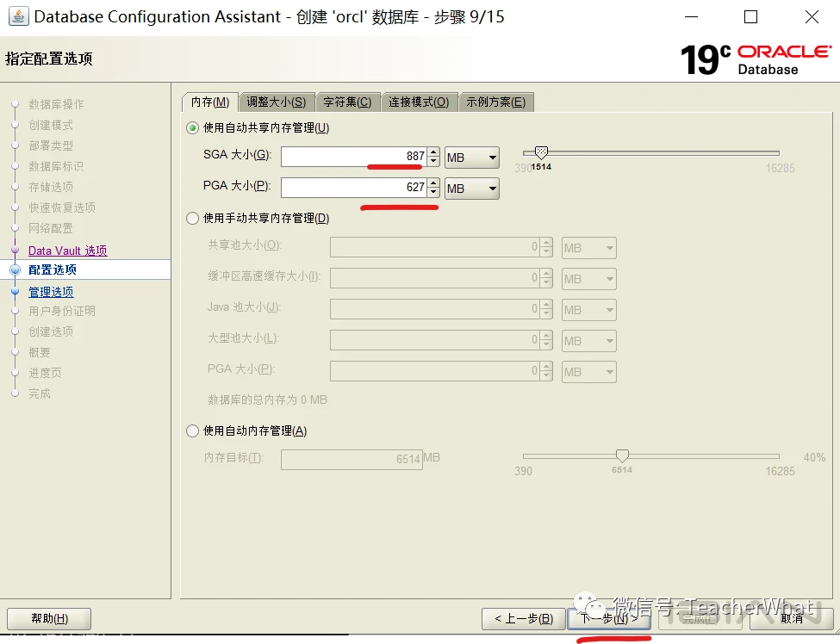This screenshot has width=840, height=644.
Task: Open shared pool size unit dropdown
Action: [588, 248]
